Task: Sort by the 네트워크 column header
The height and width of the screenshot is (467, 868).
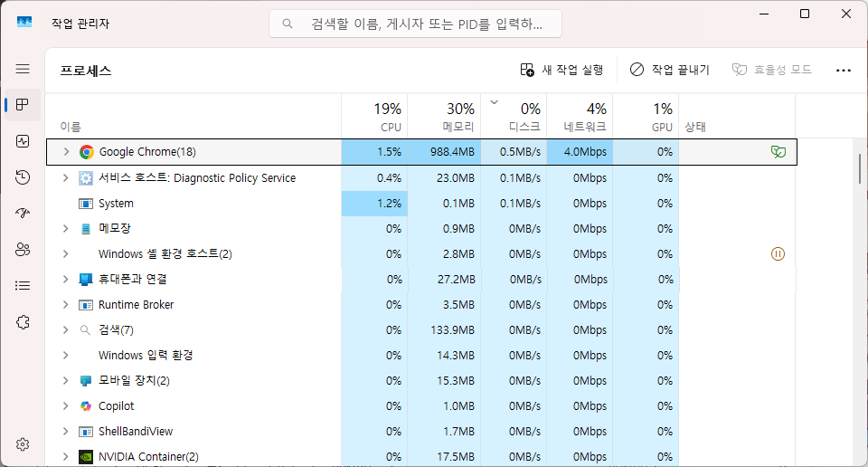Action: pos(580,116)
